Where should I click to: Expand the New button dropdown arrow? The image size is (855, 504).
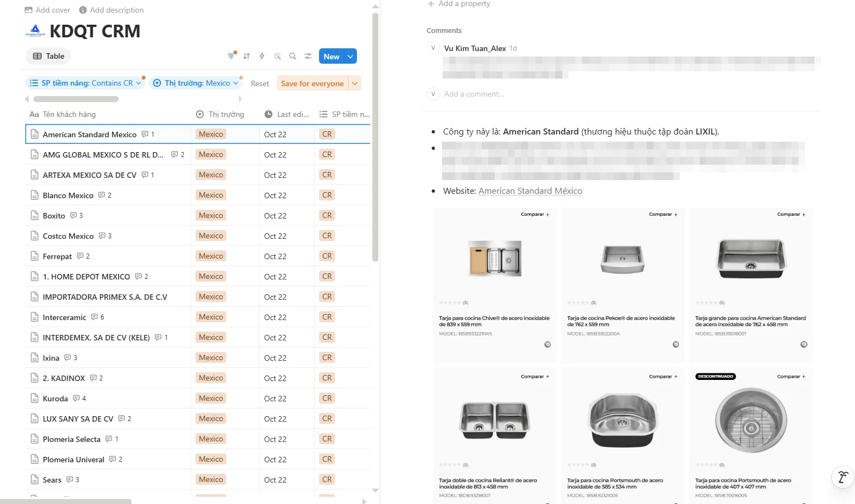350,56
